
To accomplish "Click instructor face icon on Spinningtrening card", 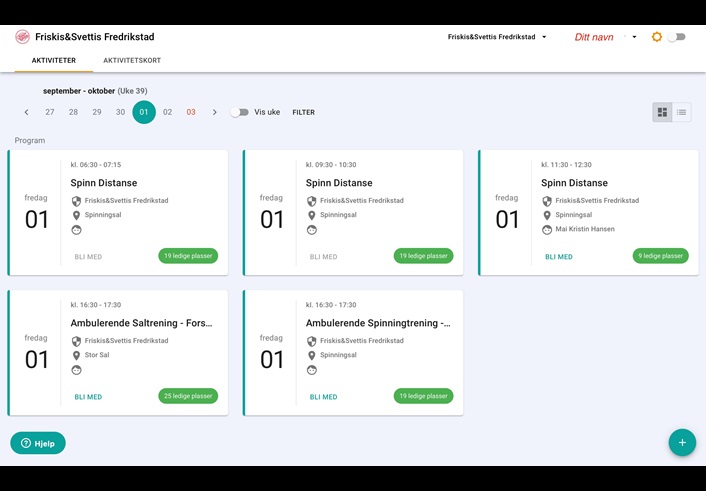I will (312, 370).
